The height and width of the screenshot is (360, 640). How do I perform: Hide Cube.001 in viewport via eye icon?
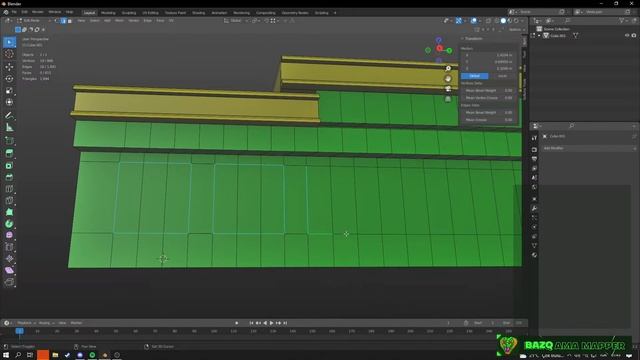point(627,36)
